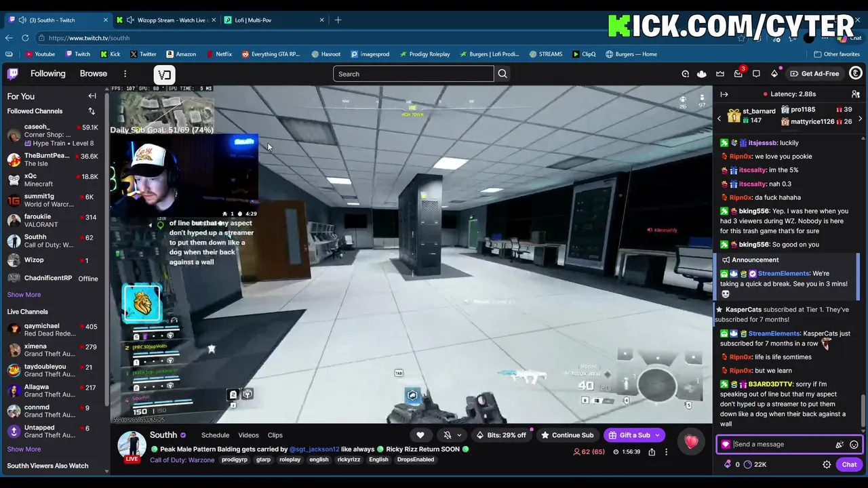Viewport: 868px width, 488px height.
Task: Open the stream three-dot options menu
Action: tap(666, 451)
